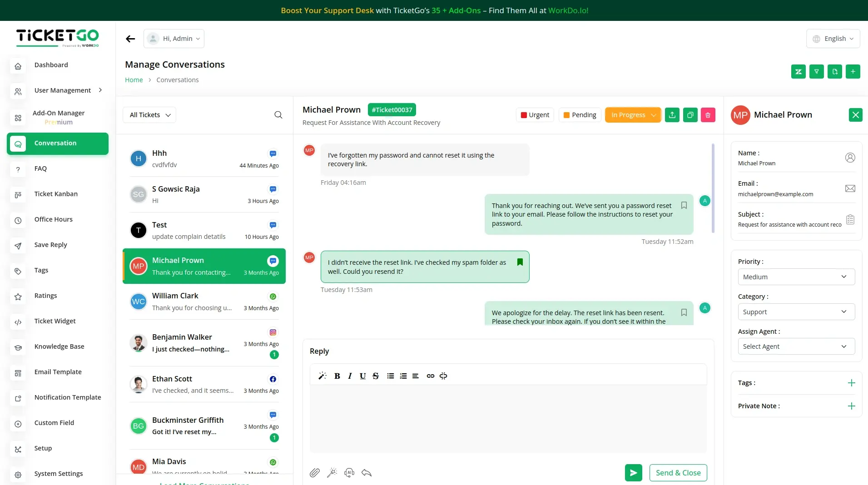Follow the Home breadcrumb link
This screenshot has height=485, width=868.
click(134, 80)
